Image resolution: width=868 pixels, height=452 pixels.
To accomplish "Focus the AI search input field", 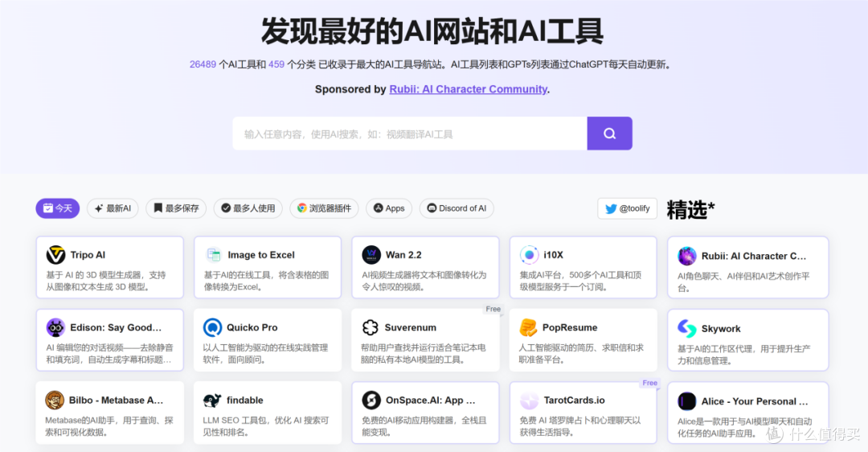I will 410,134.
